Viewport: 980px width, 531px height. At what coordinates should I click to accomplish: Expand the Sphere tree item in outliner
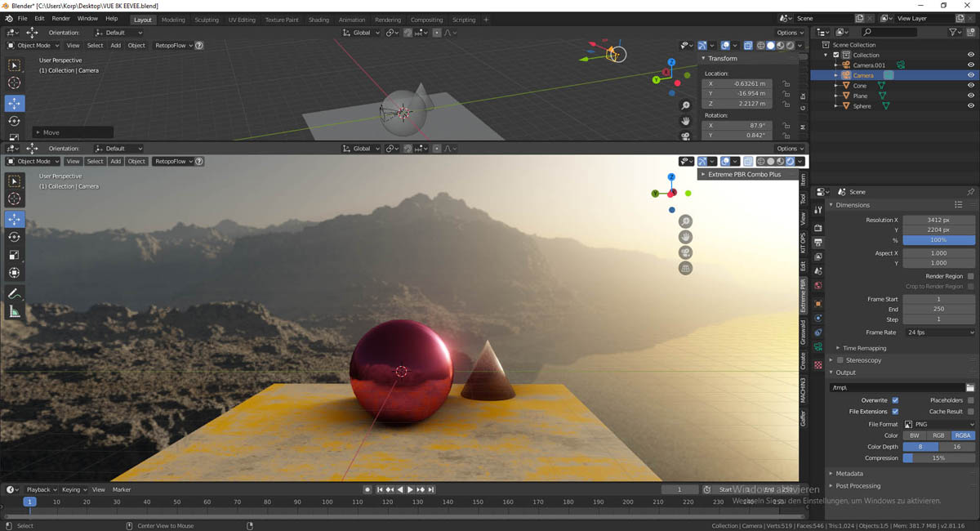pos(835,106)
